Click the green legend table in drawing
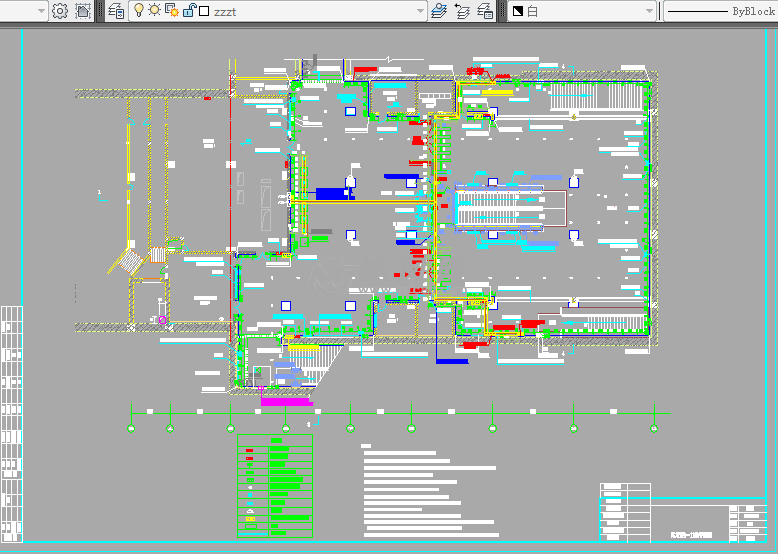 (x=275, y=485)
